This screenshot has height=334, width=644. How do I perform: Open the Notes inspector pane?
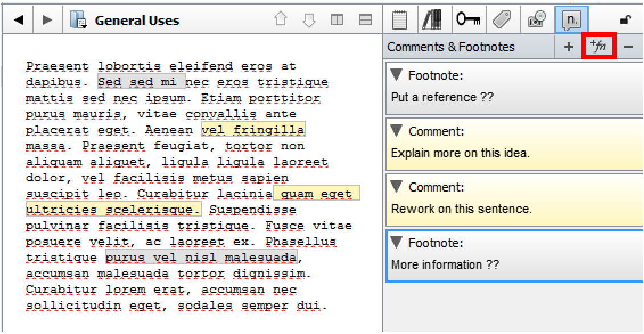pos(400,20)
